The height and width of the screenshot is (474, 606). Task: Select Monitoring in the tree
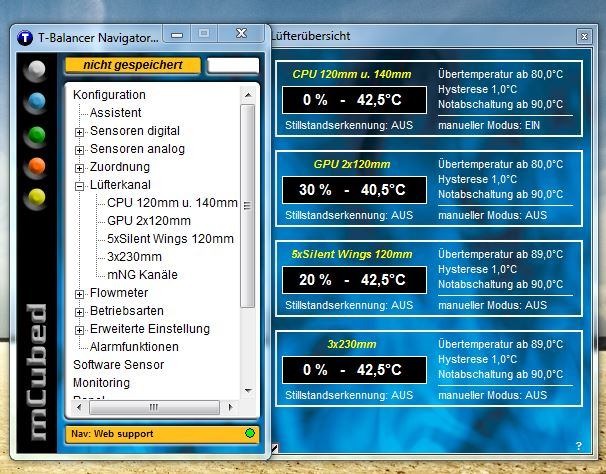tap(101, 383)
